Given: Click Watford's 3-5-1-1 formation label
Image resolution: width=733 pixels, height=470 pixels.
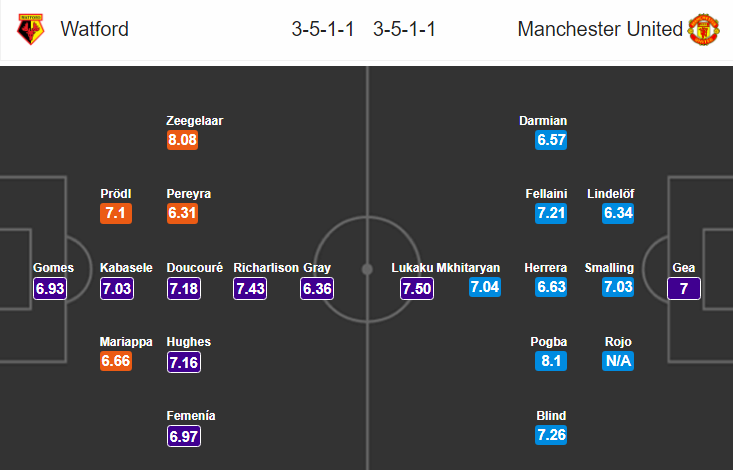Looking at the screenshot, I should pyautogui.click(x=323, y=29).
